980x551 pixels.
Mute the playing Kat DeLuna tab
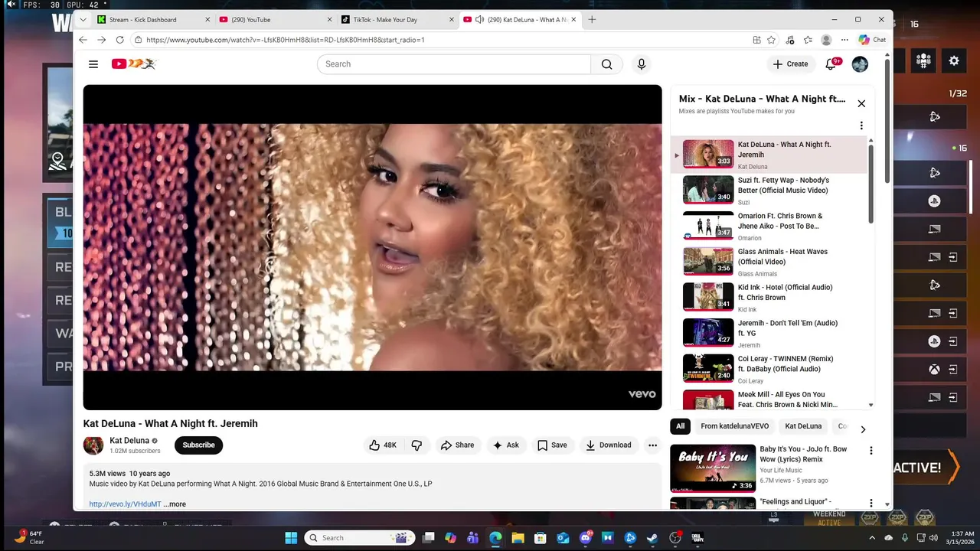coord(479,20)
